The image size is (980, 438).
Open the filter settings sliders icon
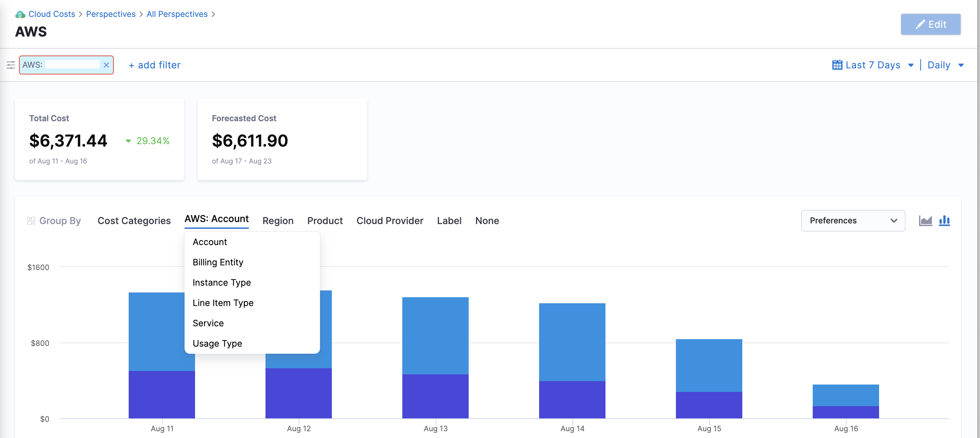pos(10,65)
